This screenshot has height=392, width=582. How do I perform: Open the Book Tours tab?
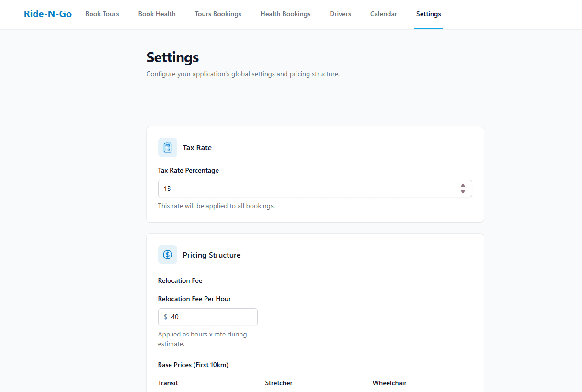pos(102,14)
